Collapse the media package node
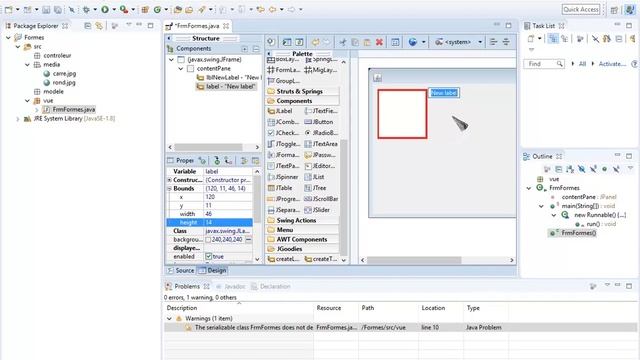The image size is (640, 360). 27,64
